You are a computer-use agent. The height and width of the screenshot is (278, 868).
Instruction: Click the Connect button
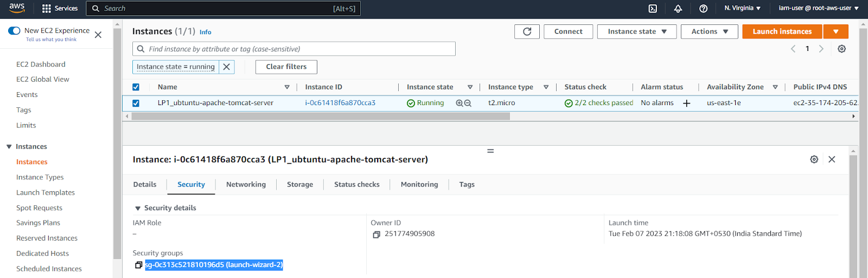(x=568, y=31)
